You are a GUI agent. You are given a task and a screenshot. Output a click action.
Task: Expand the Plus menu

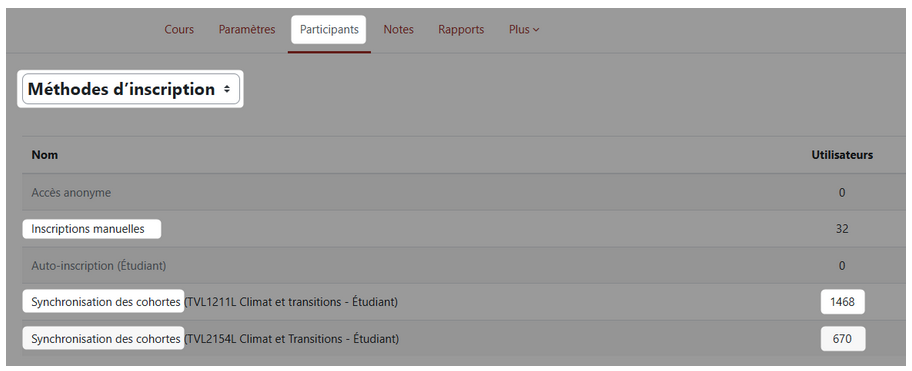[x=524, y=30]
